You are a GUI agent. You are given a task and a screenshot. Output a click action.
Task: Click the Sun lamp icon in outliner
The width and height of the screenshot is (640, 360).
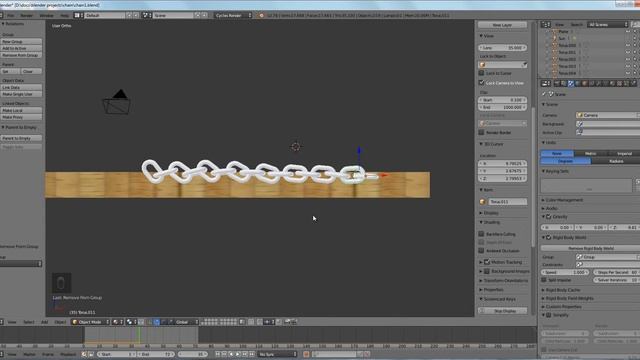tap(555, 38)
